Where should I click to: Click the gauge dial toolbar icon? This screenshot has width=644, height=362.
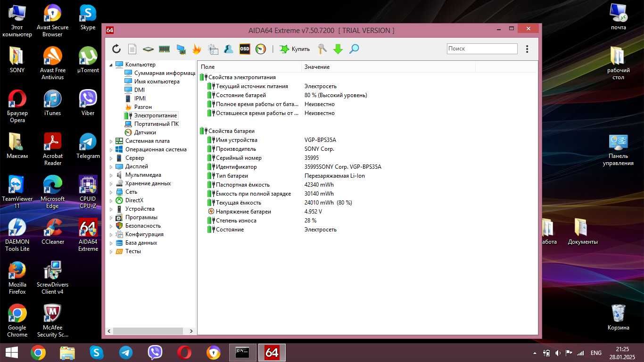261,49
